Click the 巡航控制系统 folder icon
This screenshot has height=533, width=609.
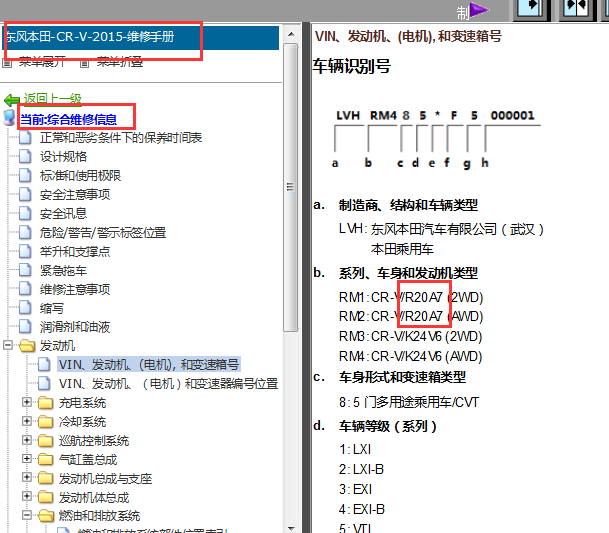pyautogui.click(x=45, y=441)
